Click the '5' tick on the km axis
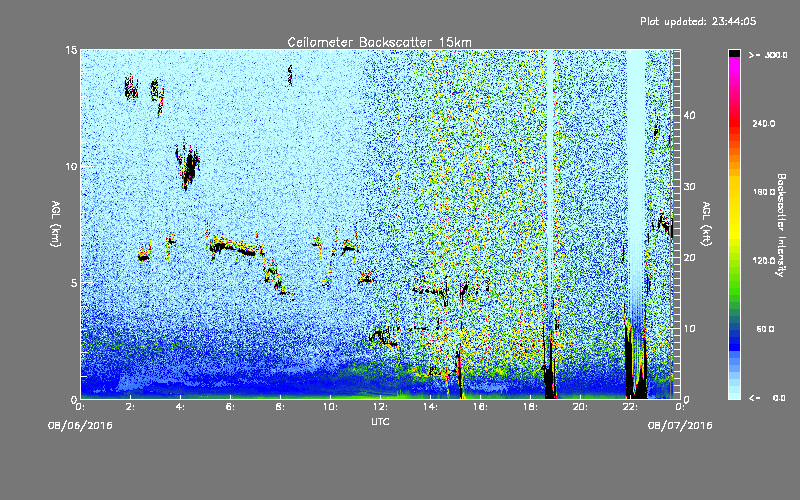The height and width of the screenshot is (500, 800). pyautogui.click(x=74, y=283)
